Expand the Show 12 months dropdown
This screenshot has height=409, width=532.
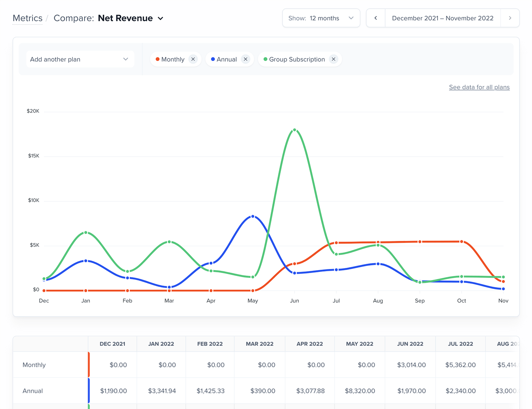click(321, 18)
